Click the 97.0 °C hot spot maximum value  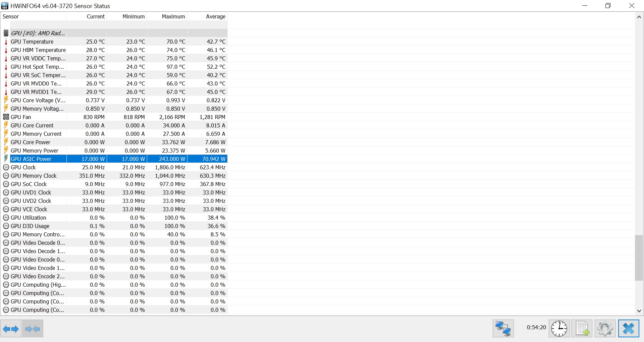(x=176, y=67)
